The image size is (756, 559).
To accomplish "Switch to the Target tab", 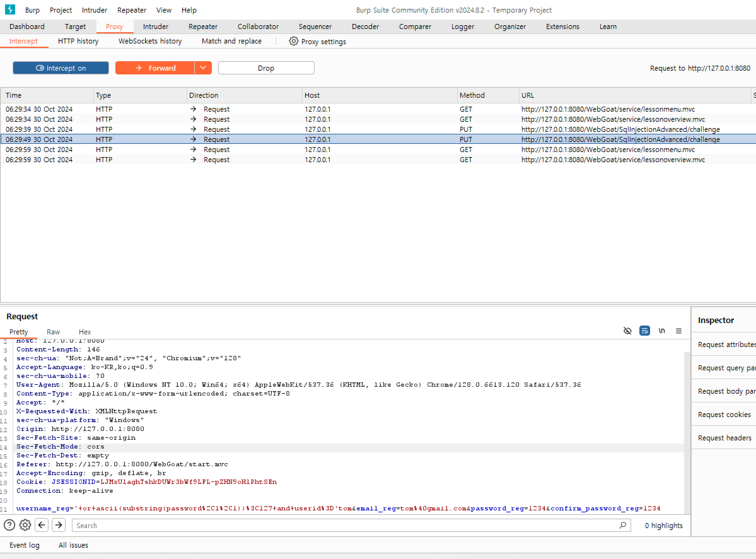I will tap(75, 26).
